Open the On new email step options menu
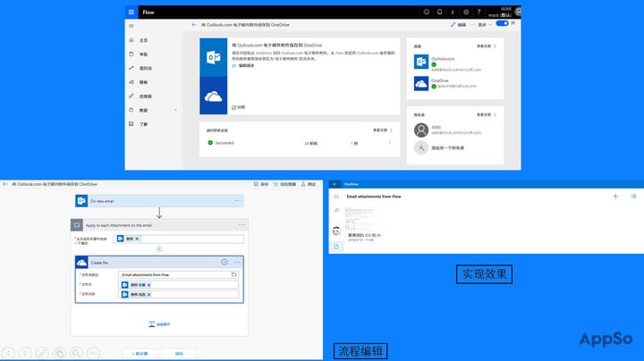 point(237,201)
